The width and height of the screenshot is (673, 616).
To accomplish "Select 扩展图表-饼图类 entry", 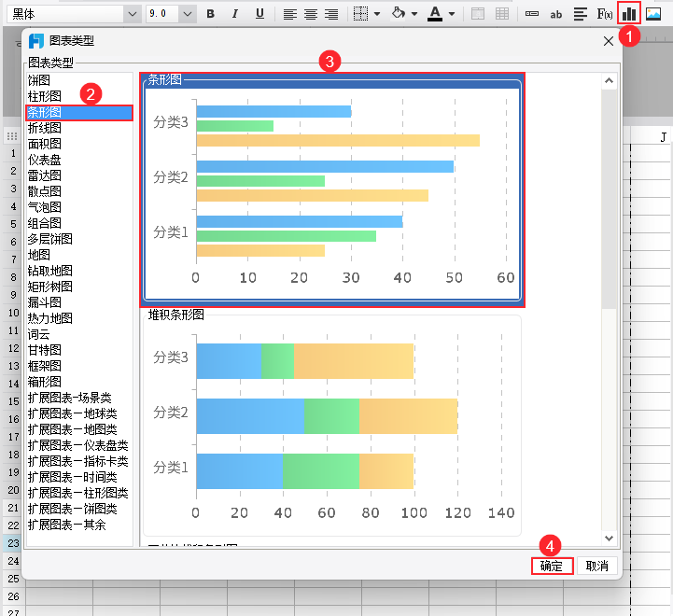I will (79, 509).
